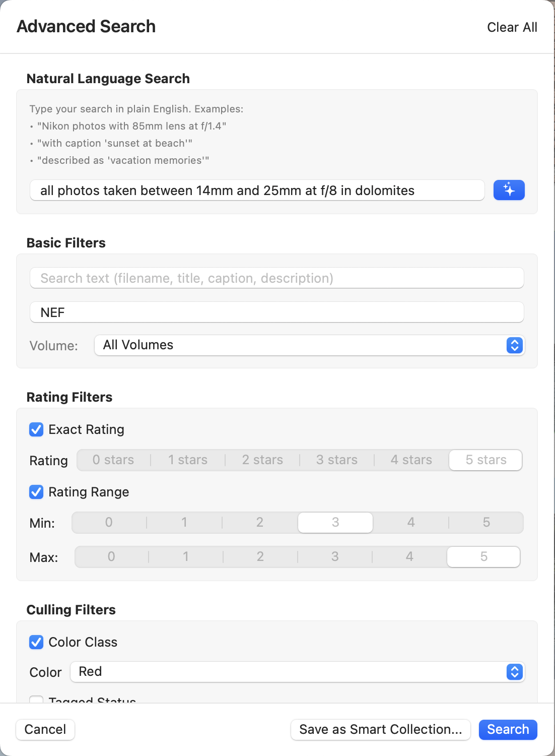
Task: Disable the Rating Range filter
Action: 36,492
